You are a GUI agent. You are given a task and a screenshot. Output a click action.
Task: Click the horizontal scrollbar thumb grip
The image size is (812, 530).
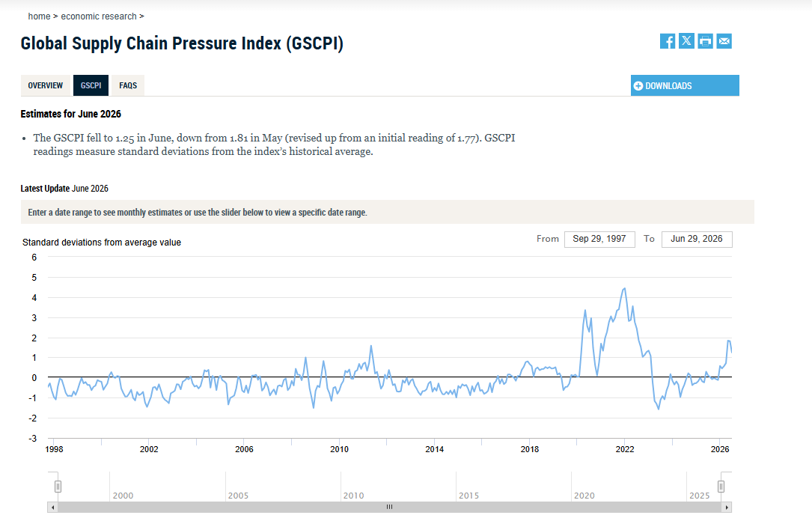click(389, 508)
